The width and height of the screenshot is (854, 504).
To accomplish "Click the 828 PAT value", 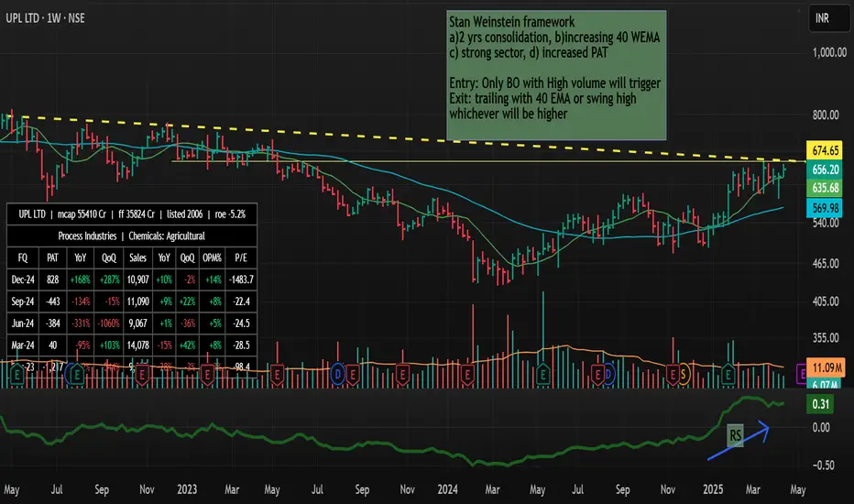I will pyautogui.click(x=52, y=279).
